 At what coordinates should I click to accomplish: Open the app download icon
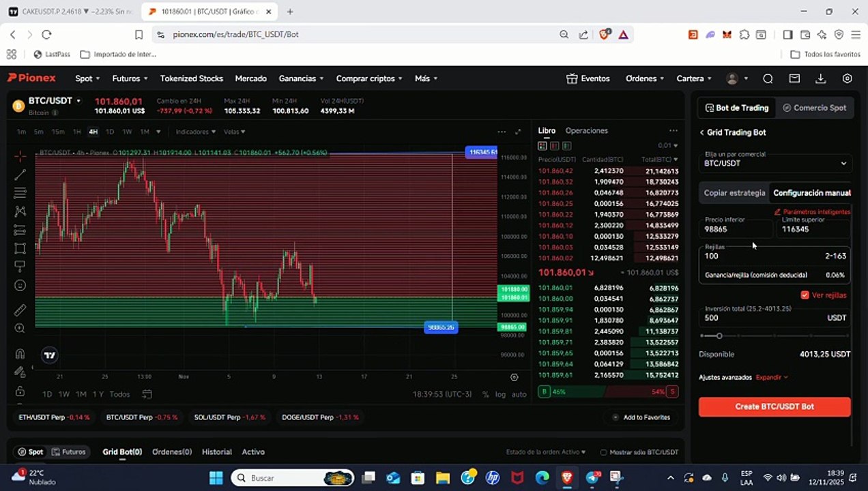(821, 78)
